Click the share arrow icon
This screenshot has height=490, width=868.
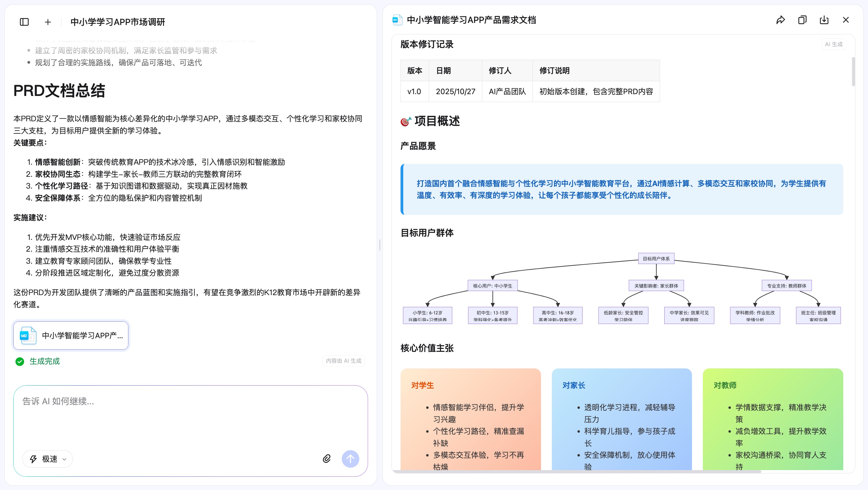point(780,20)
